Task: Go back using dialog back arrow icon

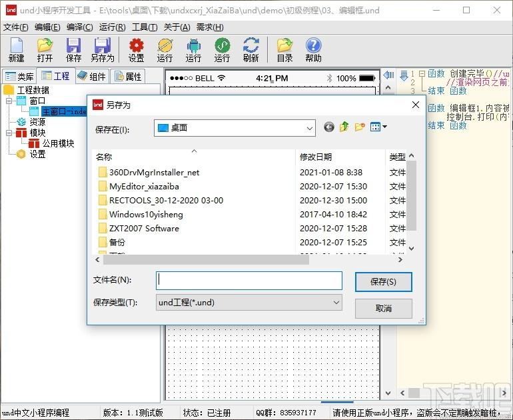Action: tap(329, 127)
